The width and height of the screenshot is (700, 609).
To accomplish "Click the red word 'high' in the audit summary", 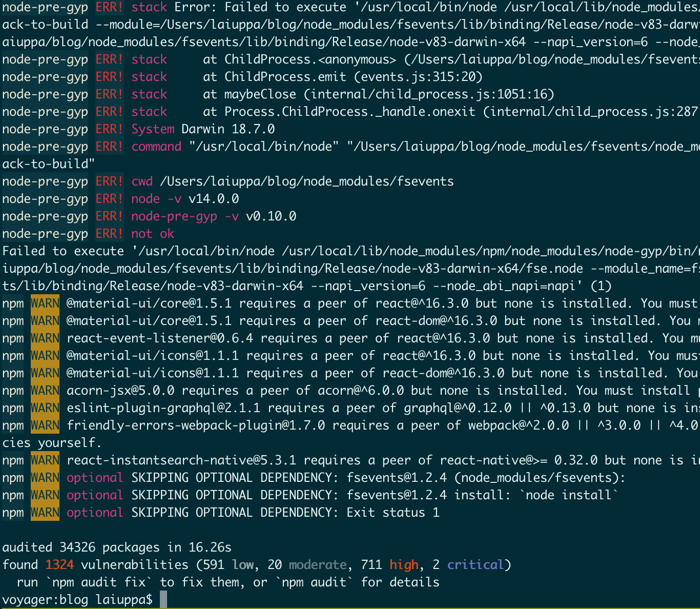I will coord(404,564).
